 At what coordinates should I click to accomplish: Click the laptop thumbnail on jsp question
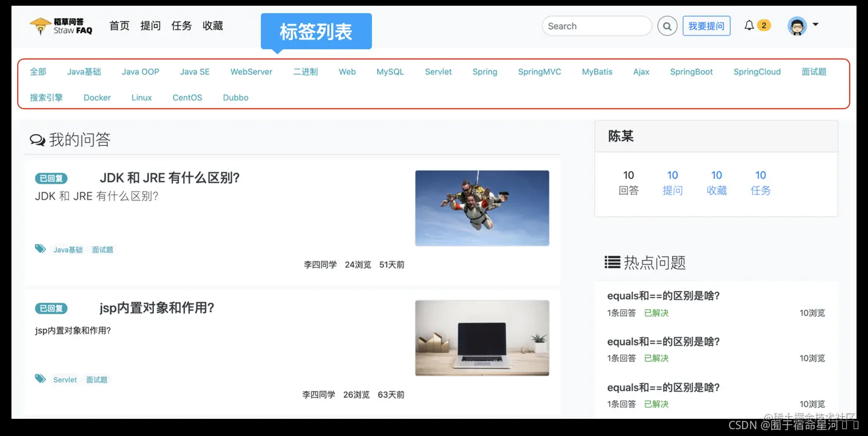click(x=482, y=338)
